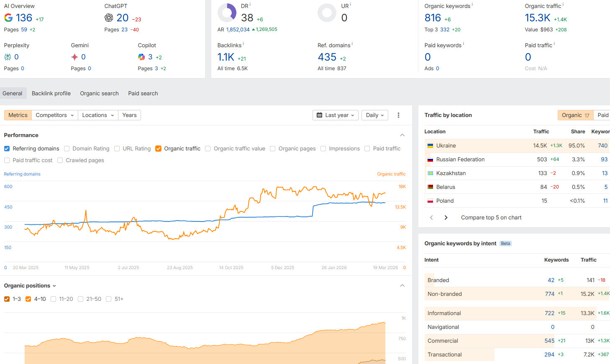
Task: Open the 816 organic keywords link
Action: [x=433, y=18]
